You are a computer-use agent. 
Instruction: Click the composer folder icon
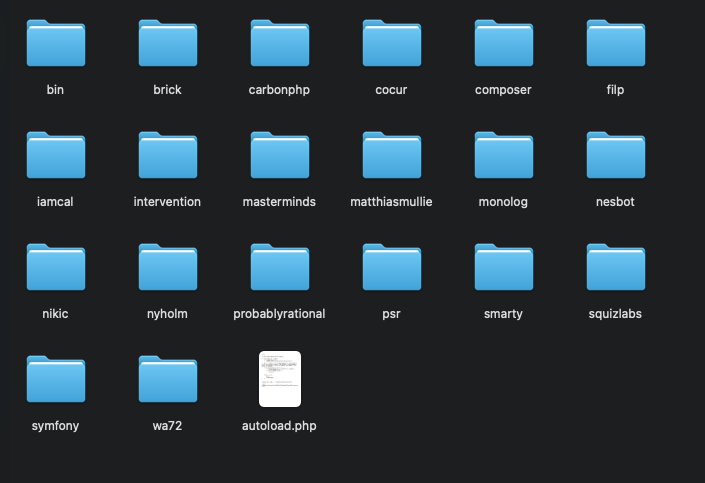[504, 43]
